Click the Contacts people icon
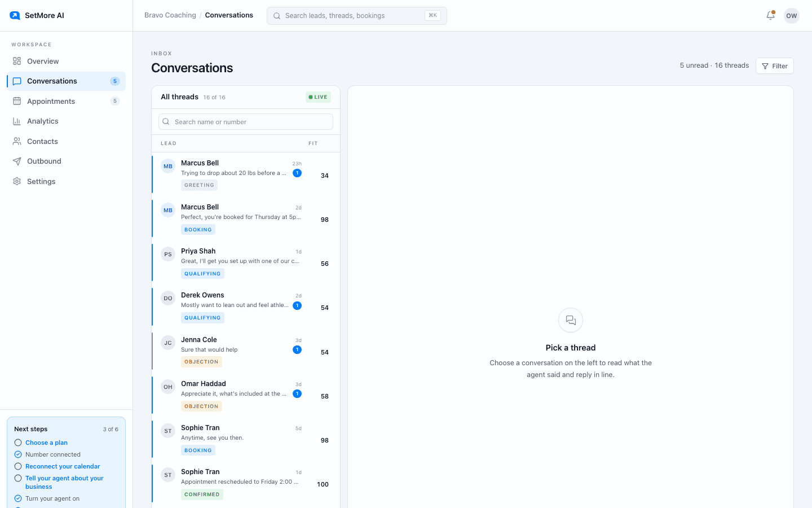The width and height of the screenshot is (812, 508). point(17,141)
